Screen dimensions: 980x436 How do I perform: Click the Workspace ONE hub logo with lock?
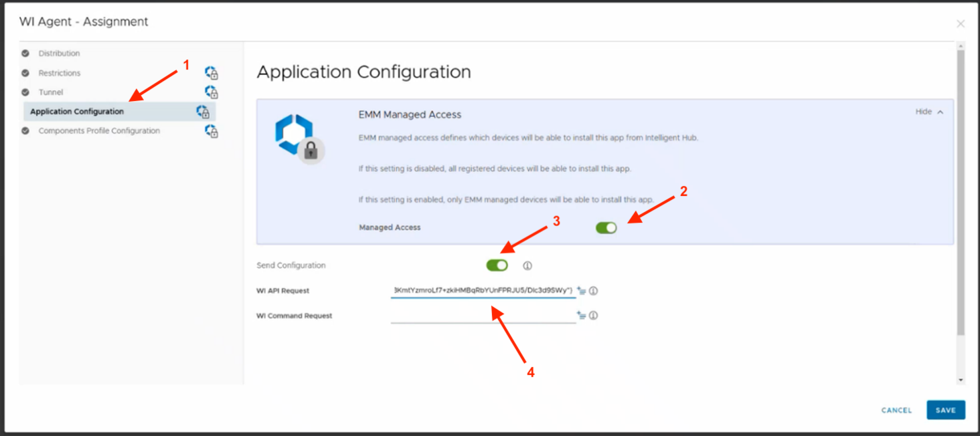tap(299, 138)
